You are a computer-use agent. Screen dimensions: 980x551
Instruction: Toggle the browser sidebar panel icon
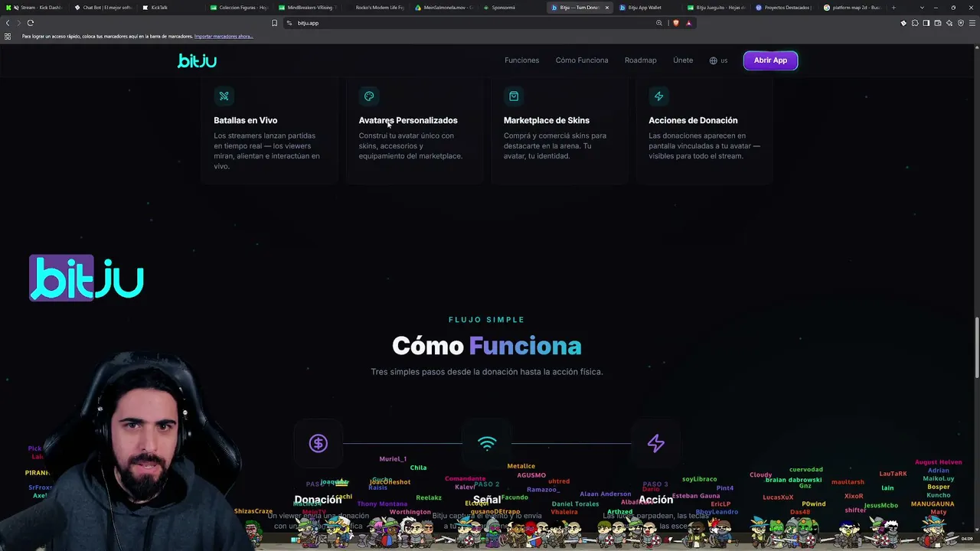(x=926, y=23)
